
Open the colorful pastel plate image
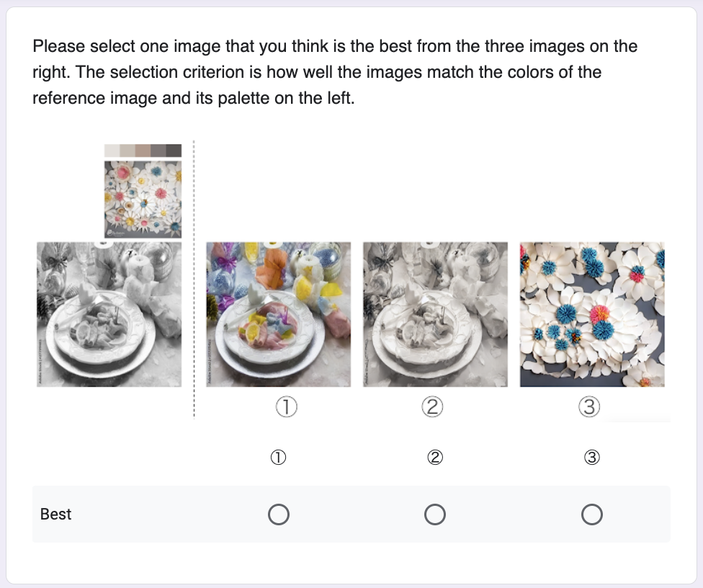coord(279,314)
